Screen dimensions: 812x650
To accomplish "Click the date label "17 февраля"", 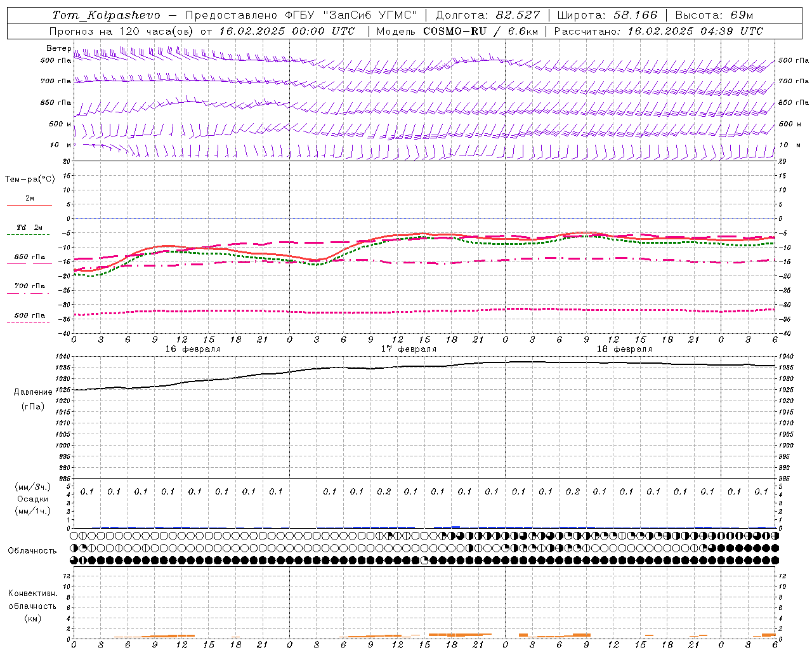I will 409,349.
